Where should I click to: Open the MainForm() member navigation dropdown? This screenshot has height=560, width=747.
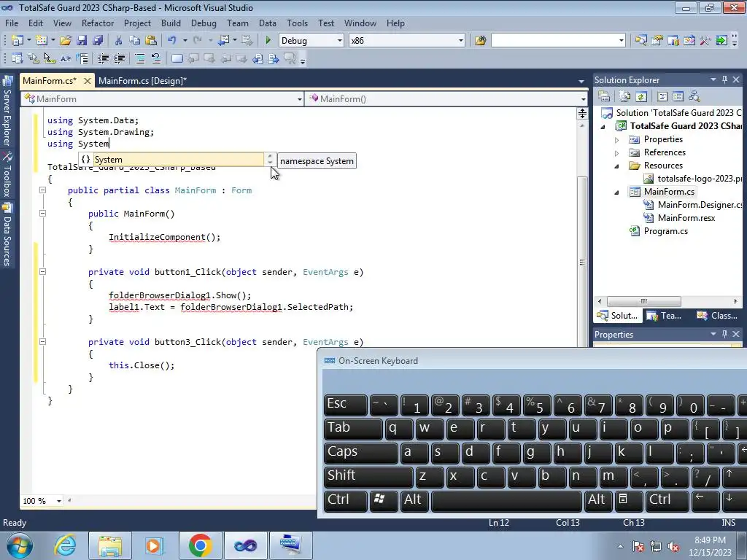click(x=583, y=99)
